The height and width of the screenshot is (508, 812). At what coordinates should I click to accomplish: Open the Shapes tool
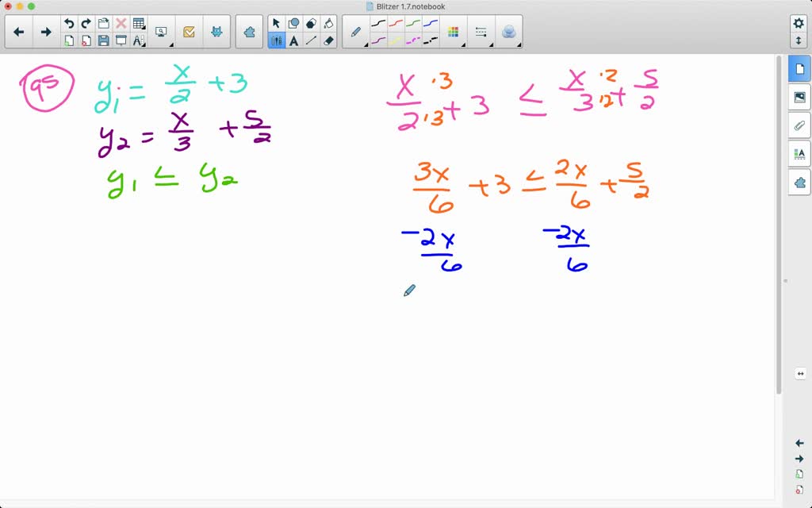click(293, 22)
